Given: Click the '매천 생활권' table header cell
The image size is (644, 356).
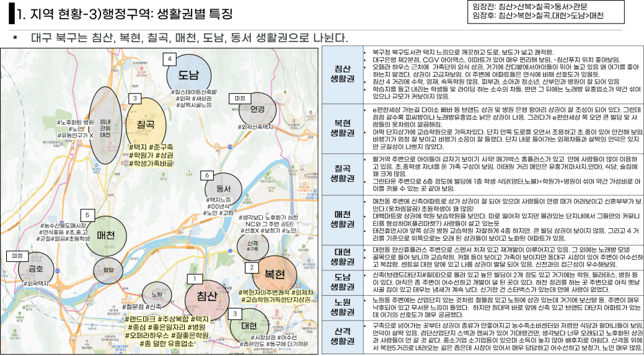Looking at the screenshot, I should coord(343,219).
